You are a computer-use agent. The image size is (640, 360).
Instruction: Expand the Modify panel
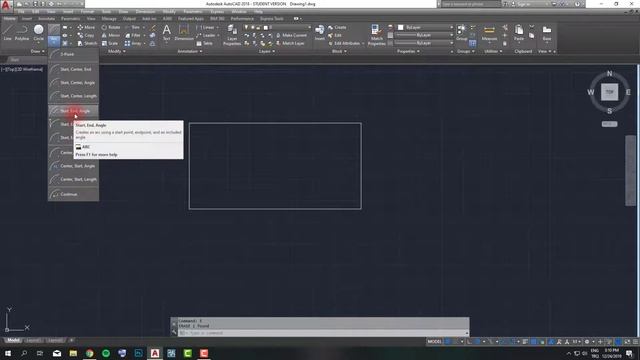116,51
